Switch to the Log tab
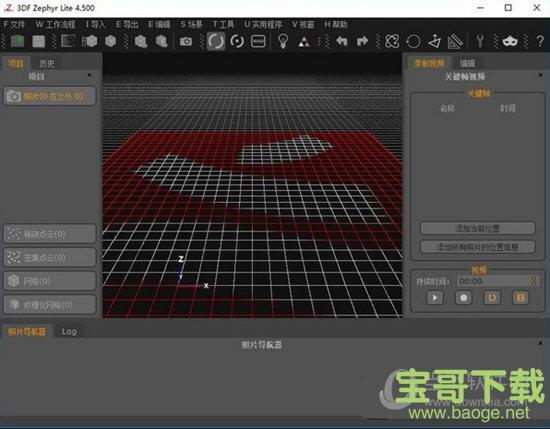This screenshot has height=429, width=550. (69, 331)
